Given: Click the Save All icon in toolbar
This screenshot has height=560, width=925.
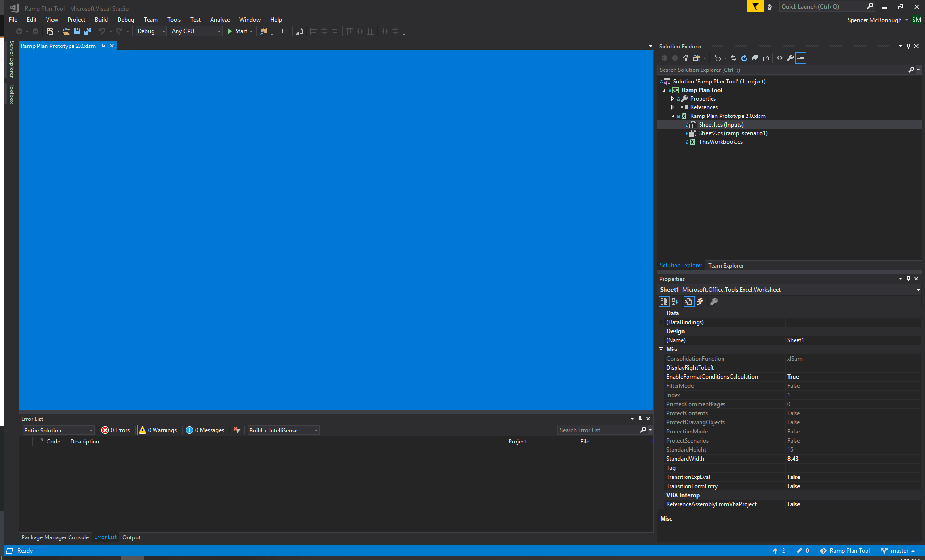Looking at the screenshot, I should pos(88,31).
